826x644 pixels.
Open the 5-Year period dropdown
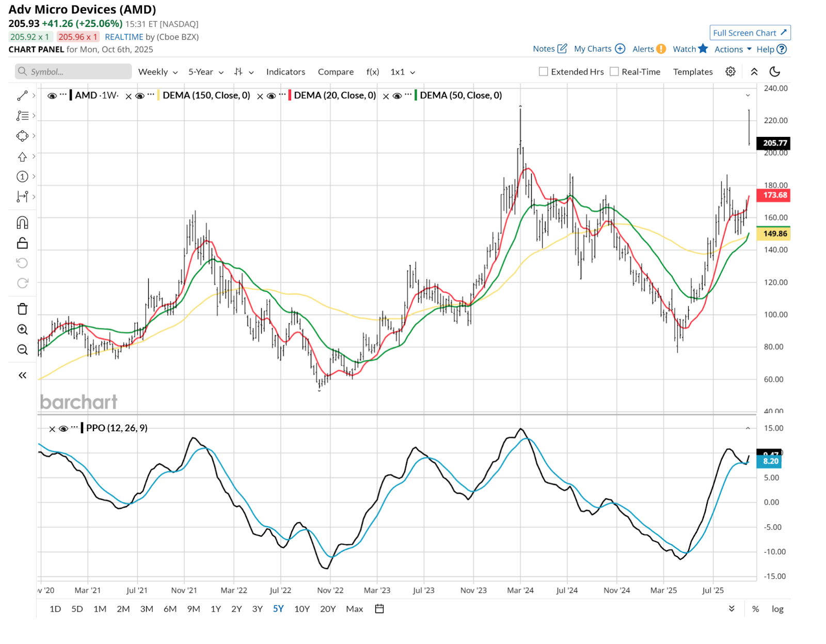[205, 72]
